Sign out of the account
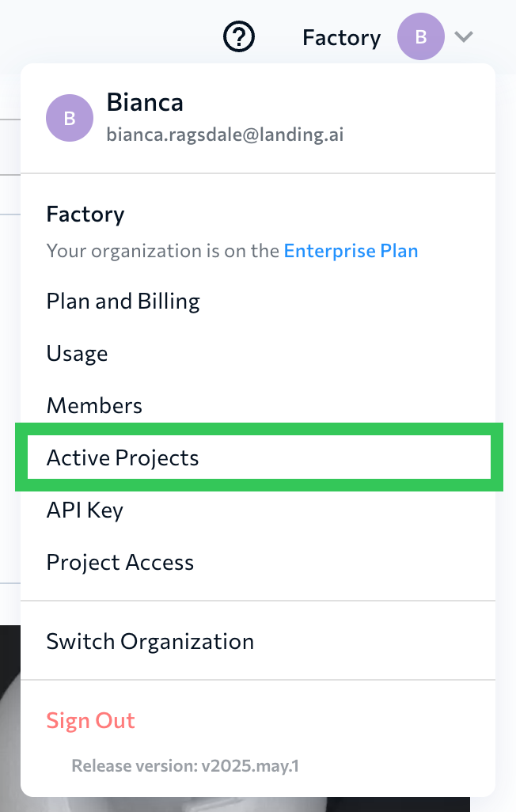The height and width of the screenshot is (812, 516). click(x=90, y=720)
